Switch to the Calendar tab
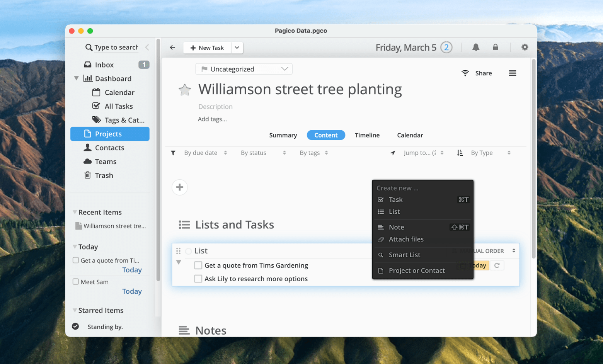This screenshot has width=603, height=364. pos(410,135)
